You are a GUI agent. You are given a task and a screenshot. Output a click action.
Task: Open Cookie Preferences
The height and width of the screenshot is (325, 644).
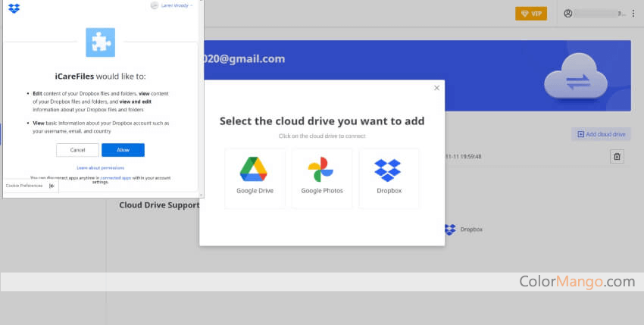pos(24,185)
